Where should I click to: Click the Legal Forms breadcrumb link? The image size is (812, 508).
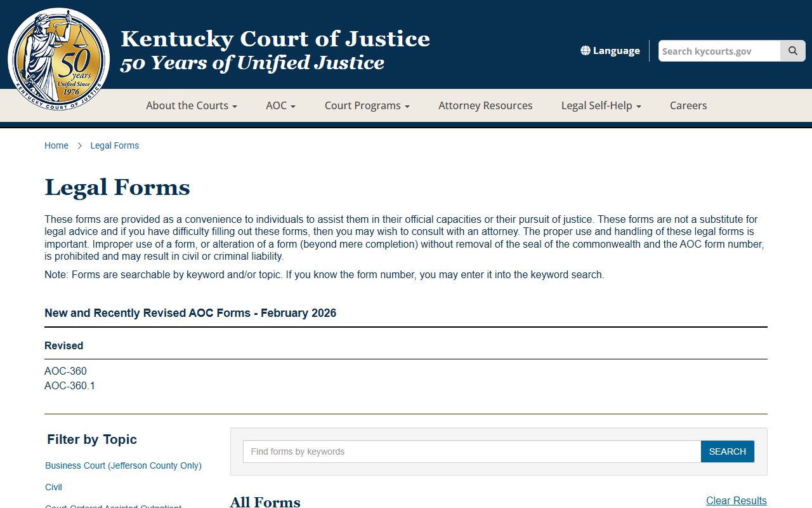pos(115,145)
